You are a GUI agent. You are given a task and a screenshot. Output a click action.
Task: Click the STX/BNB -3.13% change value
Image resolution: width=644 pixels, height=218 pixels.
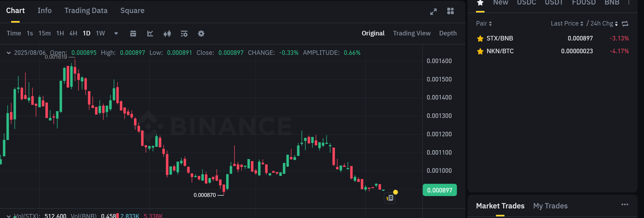pos(619,39)
